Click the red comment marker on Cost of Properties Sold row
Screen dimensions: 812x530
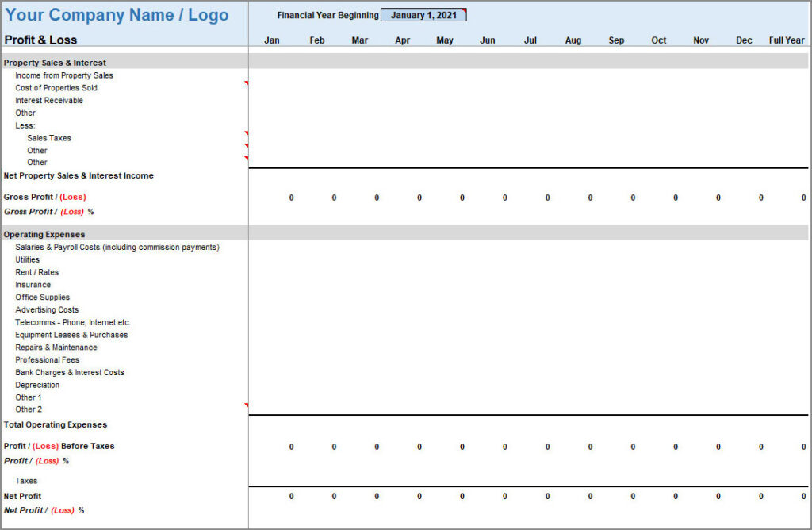point(247,83)
